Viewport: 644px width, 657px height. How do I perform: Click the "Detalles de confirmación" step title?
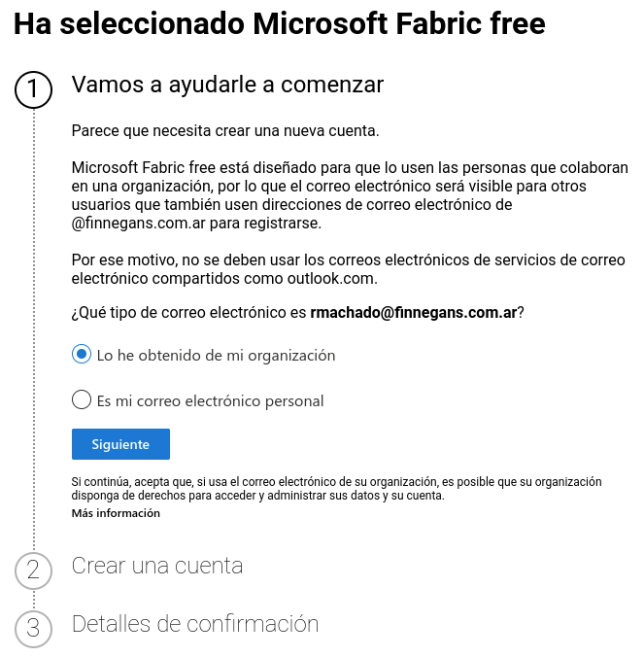195,623
